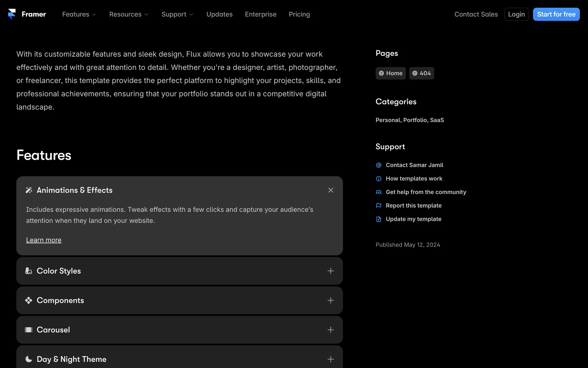Expand the Components feature section
This screenshot has height=368, width=588.
point(330,301)
